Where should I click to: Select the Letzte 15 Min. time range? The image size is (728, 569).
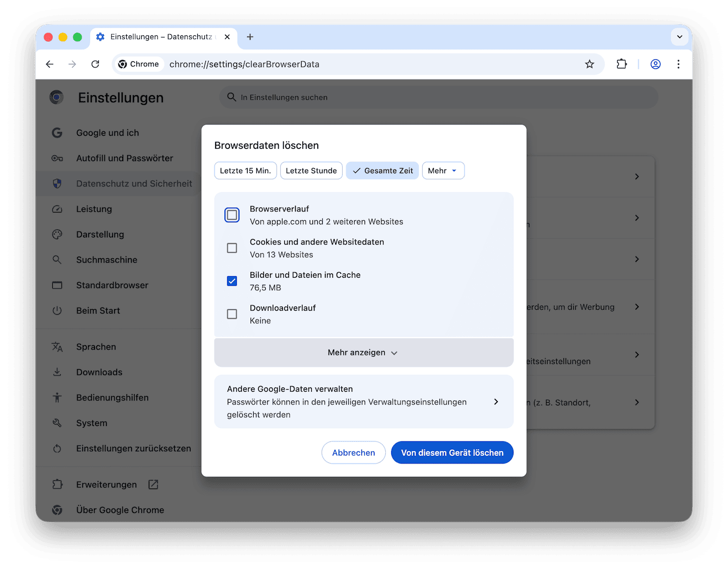point(246,171)
